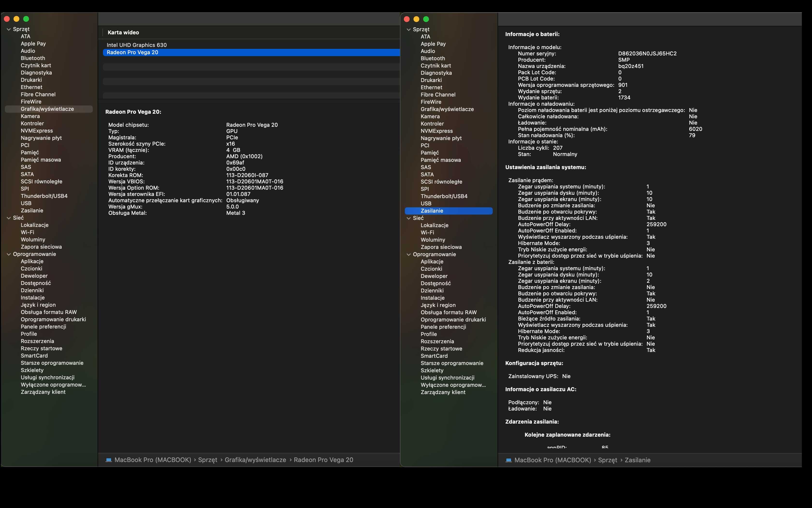Open Usługi synchronizacji in right window sidebar
The height and width of the screenshot is (508, 812).
pos(448,378)
